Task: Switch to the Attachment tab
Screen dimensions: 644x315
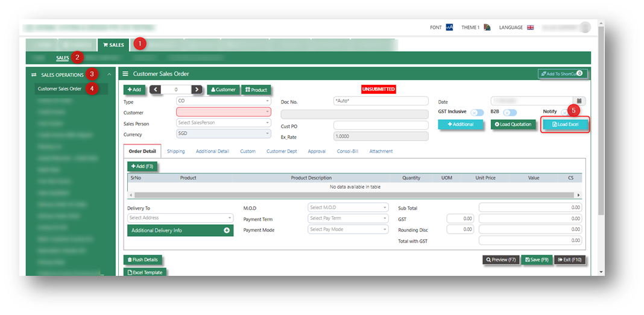Action: (x=380, y=151)
